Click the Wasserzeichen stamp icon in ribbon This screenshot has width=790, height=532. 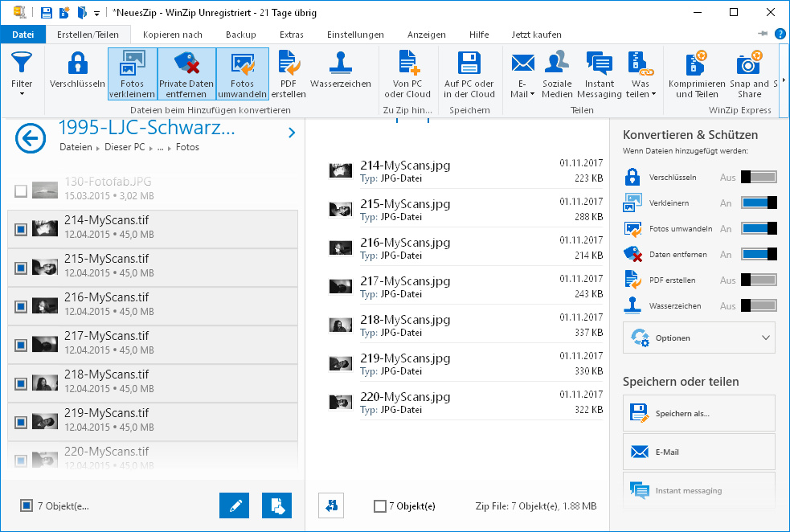pyautogui.click(x=340, y=64)
